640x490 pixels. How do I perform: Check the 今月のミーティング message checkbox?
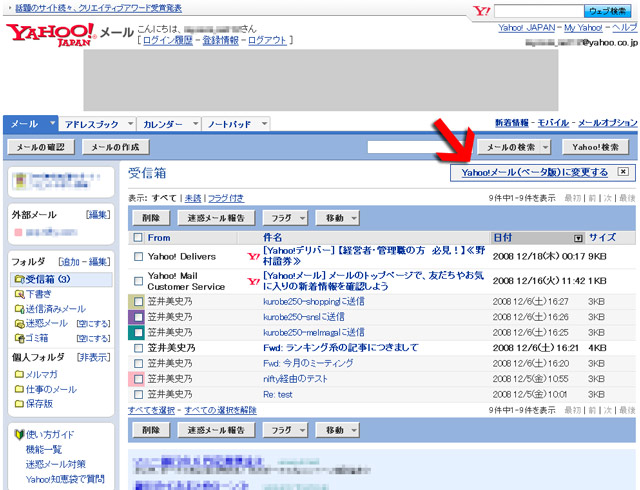pos(138,363)
